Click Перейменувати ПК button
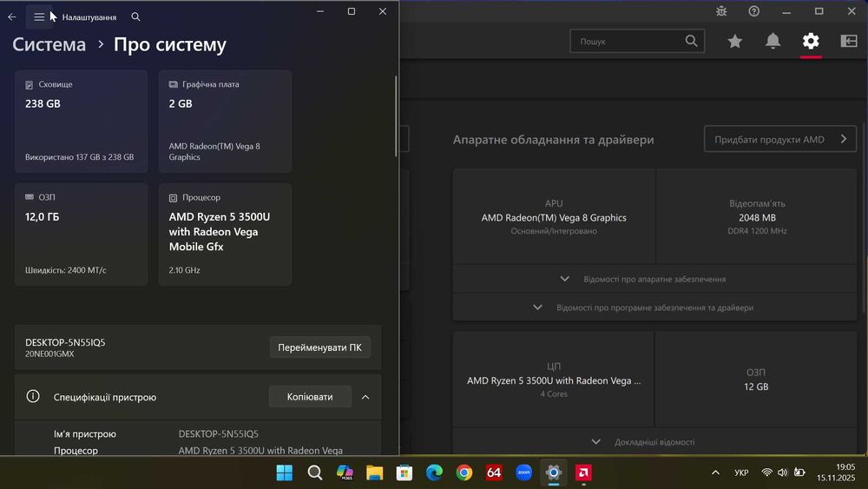The height and width of the screenshot is (489, 868). click(x=320, y=347)
